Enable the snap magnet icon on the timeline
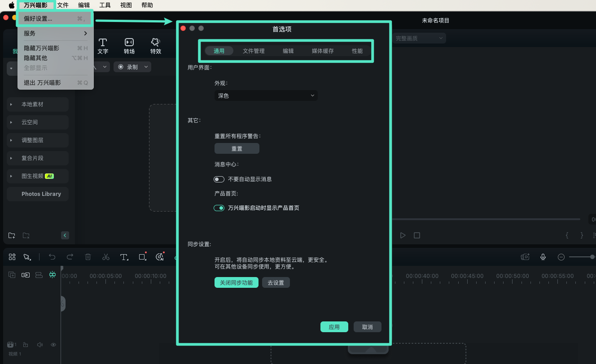Screen dimensions: 596x364 click(53, 275)
